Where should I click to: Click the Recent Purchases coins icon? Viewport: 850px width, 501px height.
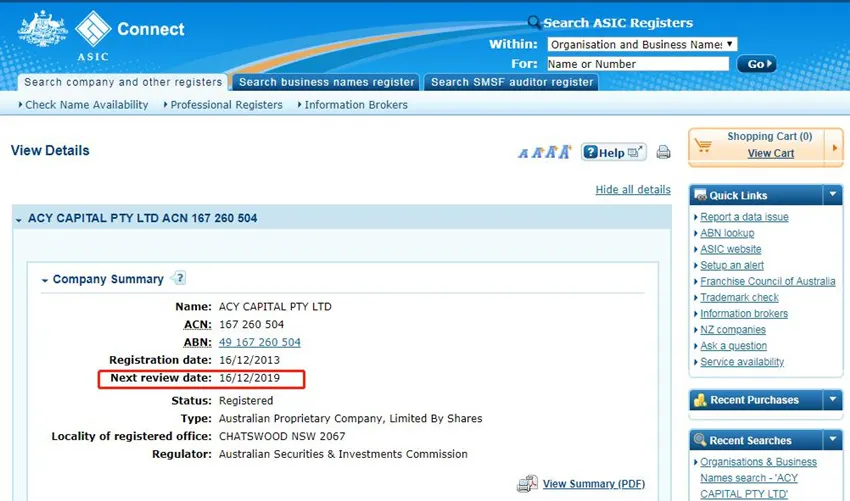[700, 400]
